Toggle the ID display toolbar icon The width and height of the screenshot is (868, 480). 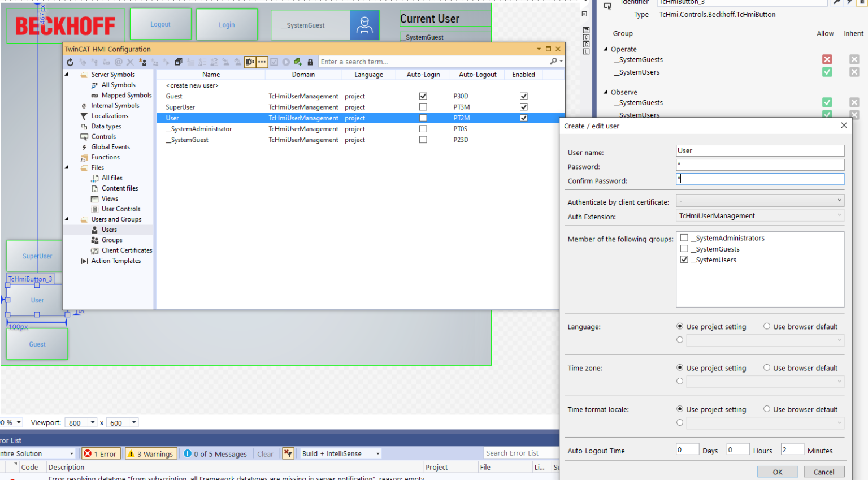249,62
